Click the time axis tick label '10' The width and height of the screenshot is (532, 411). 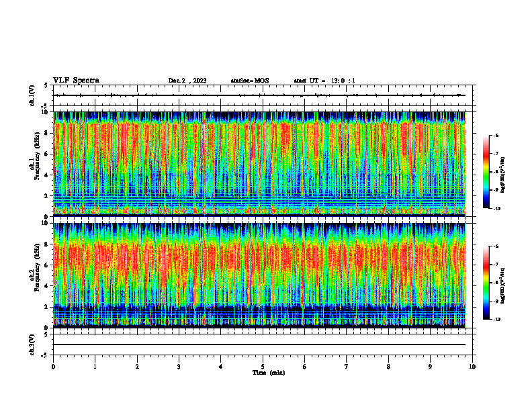(x=472, y=367)
